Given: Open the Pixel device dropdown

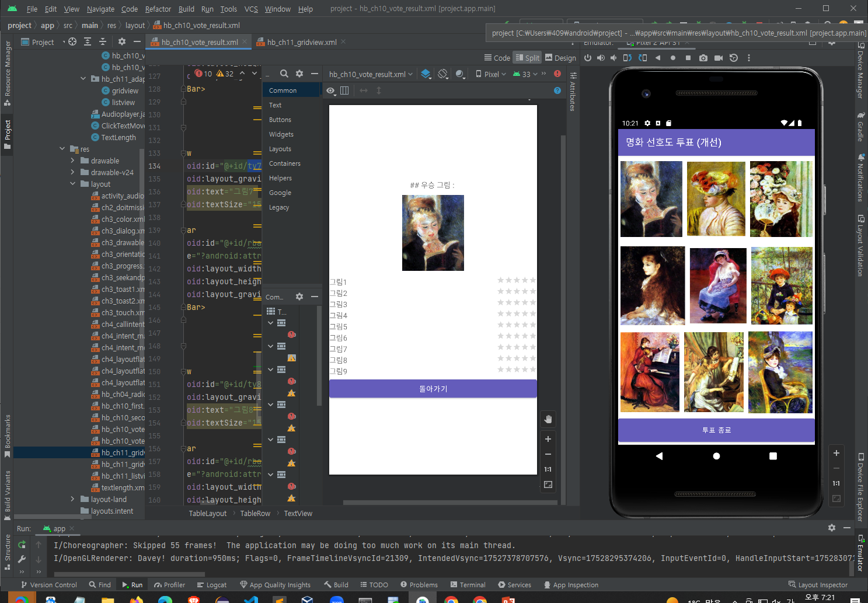Looking at the screenshot, I should (x=491, y=74).
